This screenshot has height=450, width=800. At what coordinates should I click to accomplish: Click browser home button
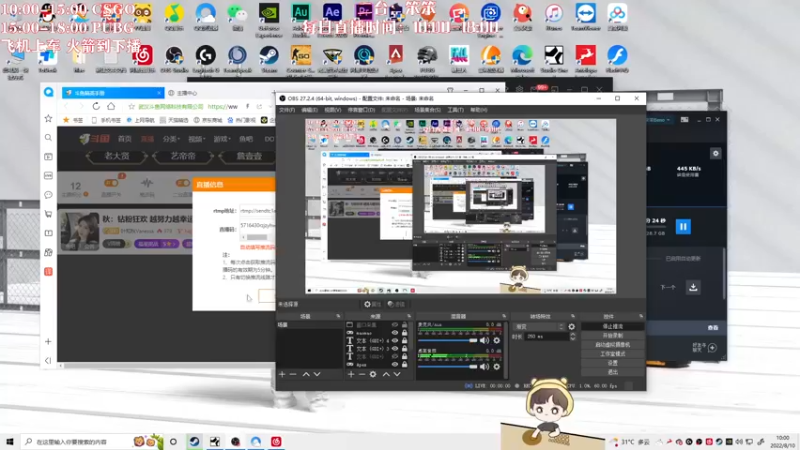coord(111,106)
